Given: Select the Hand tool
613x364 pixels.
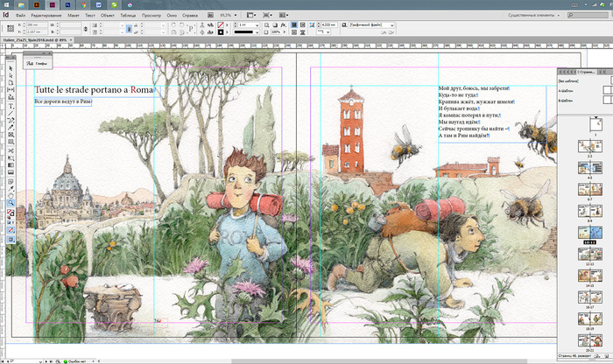Looking at the screenshot, I should (11, 193).
